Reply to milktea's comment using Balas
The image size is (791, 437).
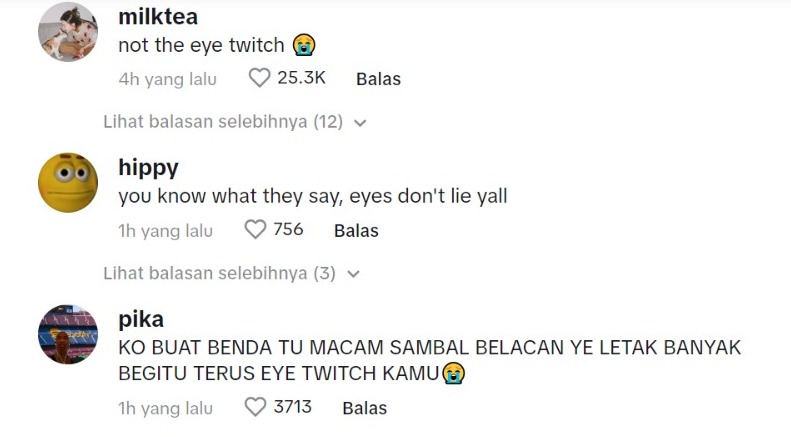point(378,79)
